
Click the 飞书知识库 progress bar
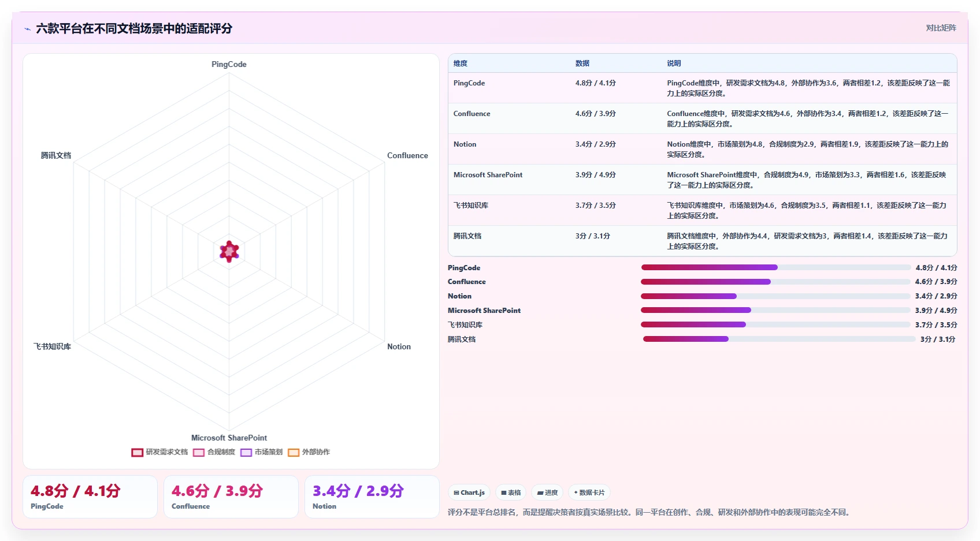tap(776, 324)
